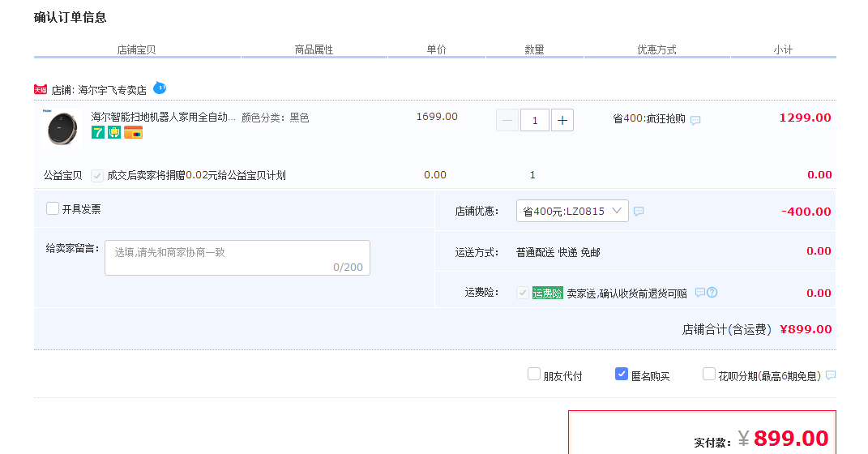Uncheck the 匿名购买 checkbox

[x=621, y=374]
